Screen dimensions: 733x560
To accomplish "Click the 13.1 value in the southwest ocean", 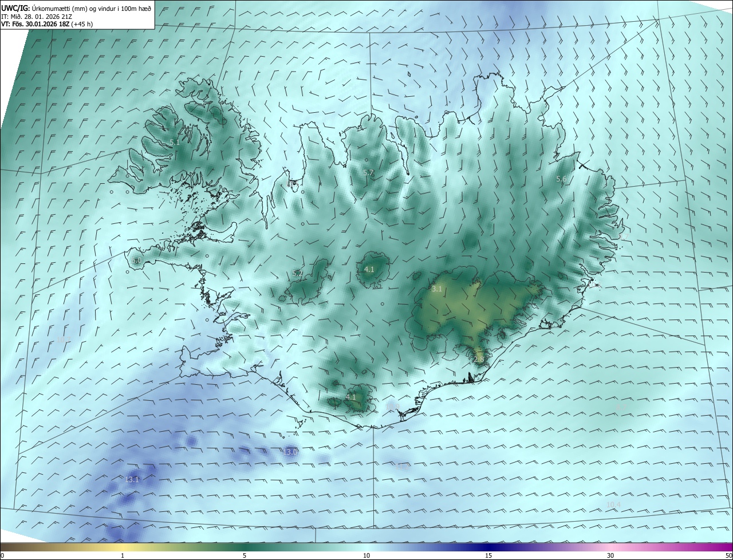I will click(132, 479).
